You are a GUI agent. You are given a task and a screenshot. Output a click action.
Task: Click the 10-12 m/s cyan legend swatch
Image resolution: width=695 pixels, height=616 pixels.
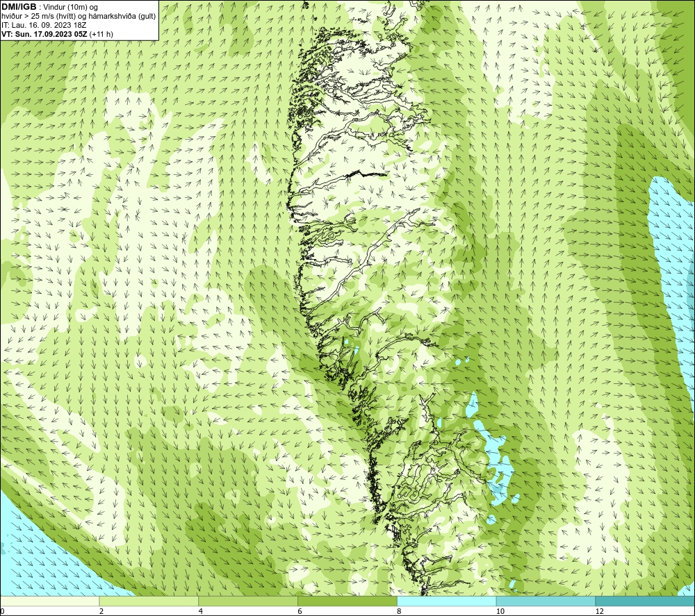point(546,601)
